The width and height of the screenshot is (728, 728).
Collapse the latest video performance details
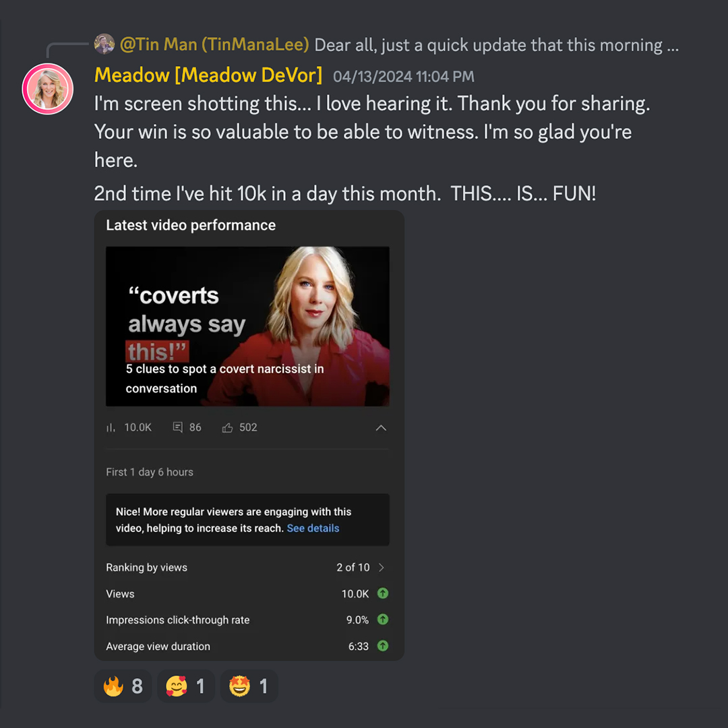pyautogui.click(x=381, y=427)
